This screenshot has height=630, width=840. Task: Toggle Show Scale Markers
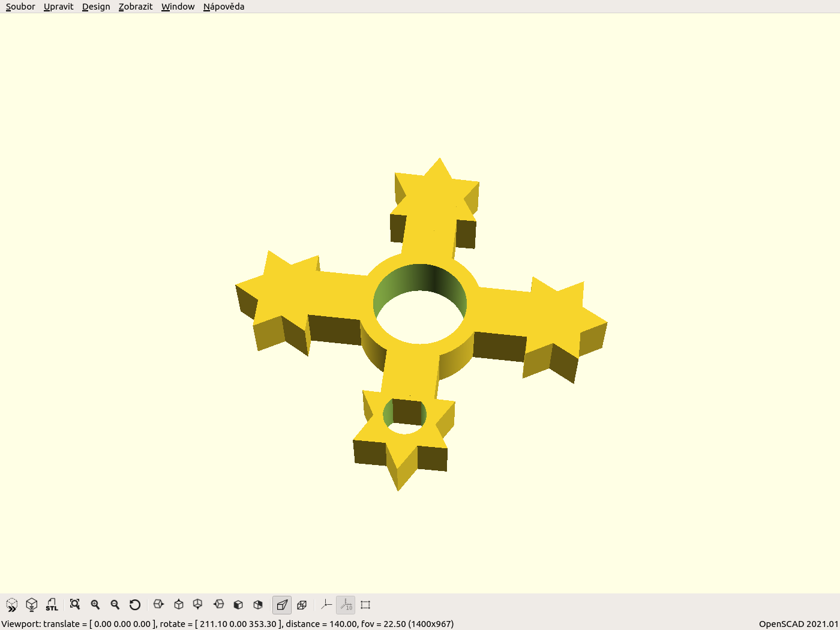point(346,605)
